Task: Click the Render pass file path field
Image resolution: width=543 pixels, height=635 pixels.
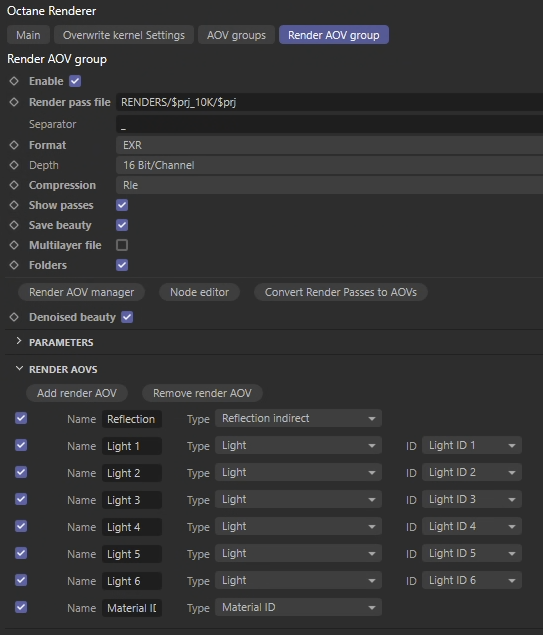Action: (x=329, y=102)
